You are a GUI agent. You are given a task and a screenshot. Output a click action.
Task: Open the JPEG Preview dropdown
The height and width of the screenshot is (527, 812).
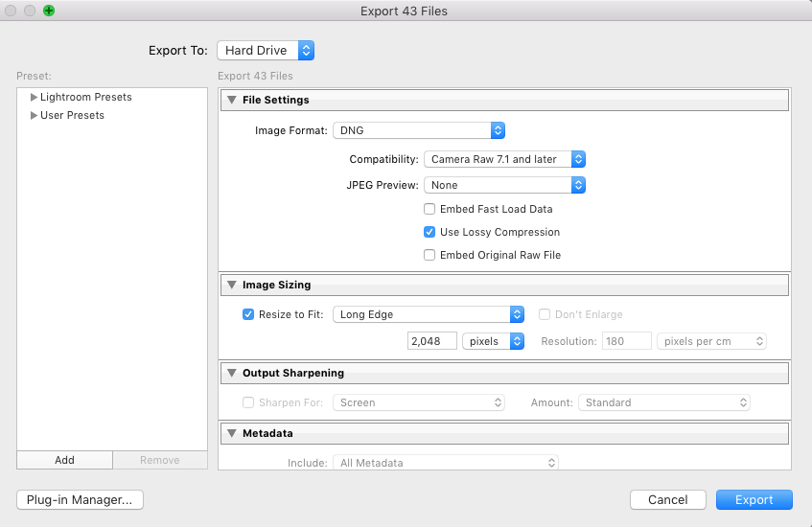[505, 185]
